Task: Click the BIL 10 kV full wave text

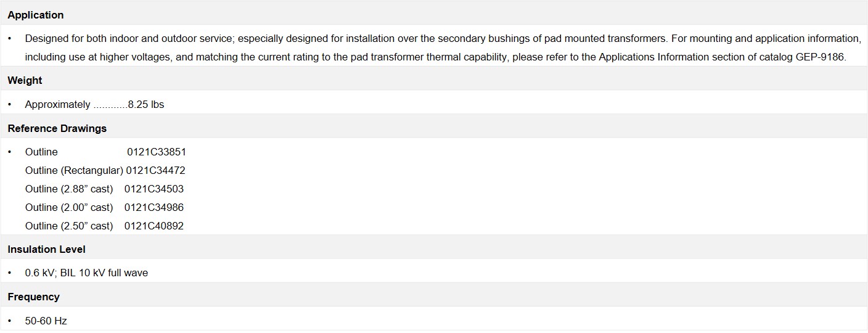Action: tap(104, 273)
